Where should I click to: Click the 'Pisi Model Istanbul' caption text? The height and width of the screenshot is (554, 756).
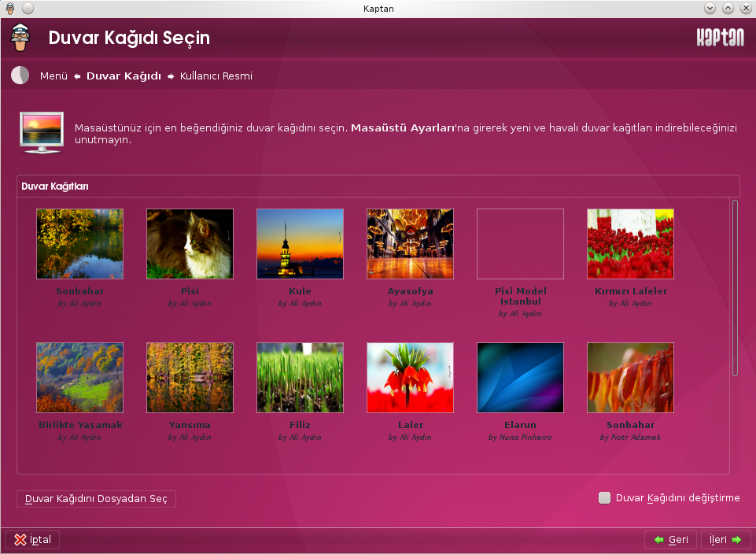click(520, 296)
